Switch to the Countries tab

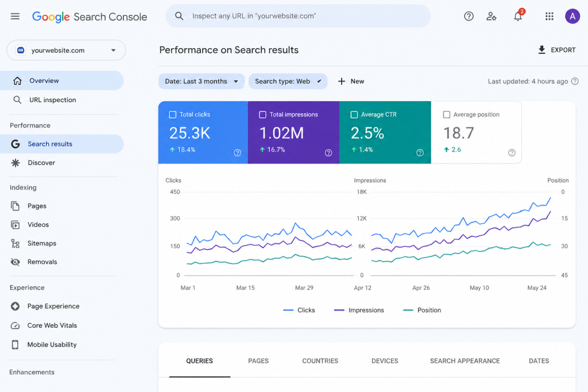pyautogui.click(x=320, y=361)
